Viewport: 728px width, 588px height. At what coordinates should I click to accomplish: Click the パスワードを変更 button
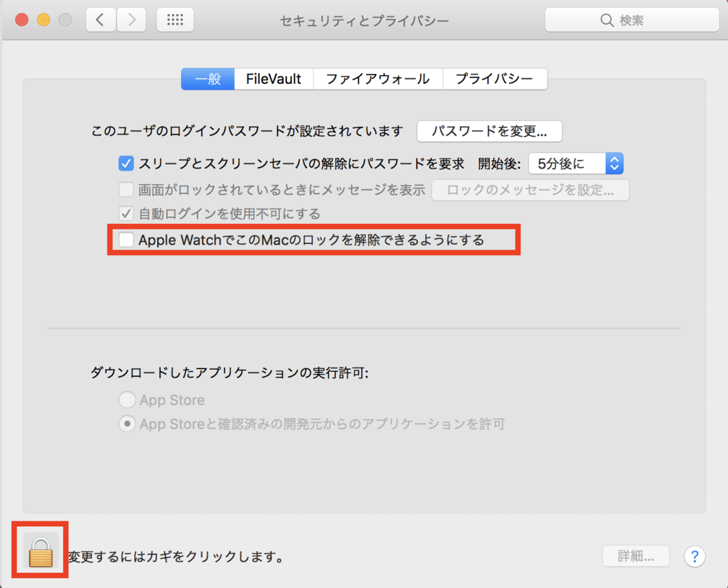click(x=489, y=132)
